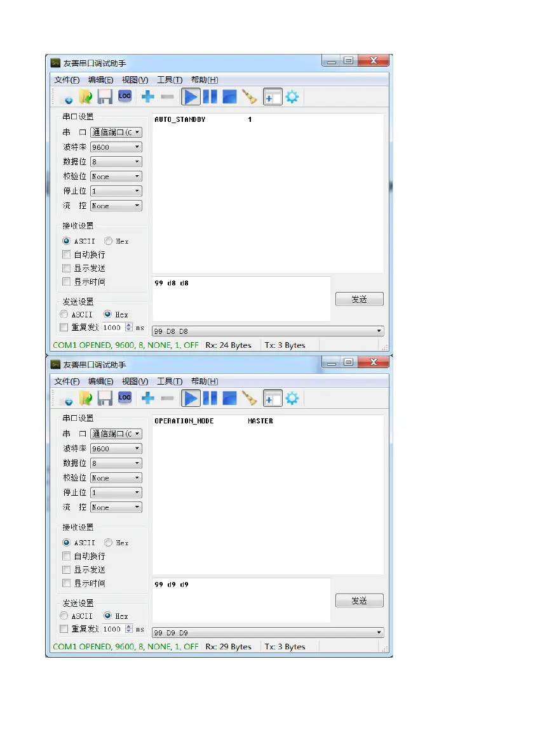The width and height of the screenshot is (533, 756).
Task: Open 文件(F) menu in the AUTO_STANDBY window
Action: tap(67, 79)
